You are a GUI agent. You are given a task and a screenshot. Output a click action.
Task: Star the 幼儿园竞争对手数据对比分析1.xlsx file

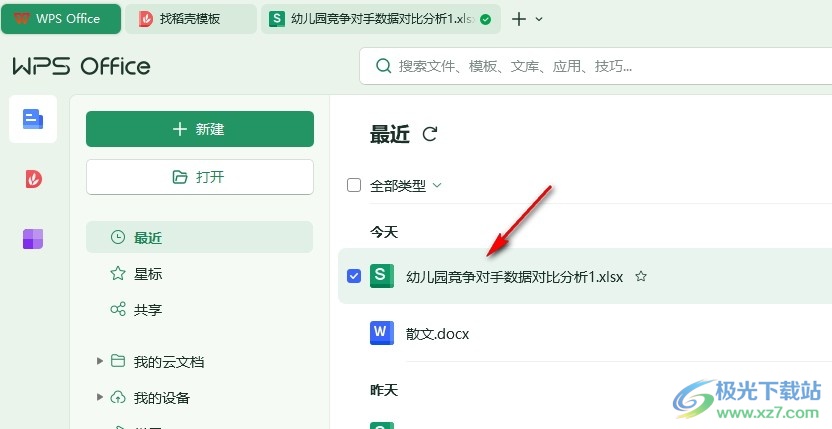tap(641, 276)
